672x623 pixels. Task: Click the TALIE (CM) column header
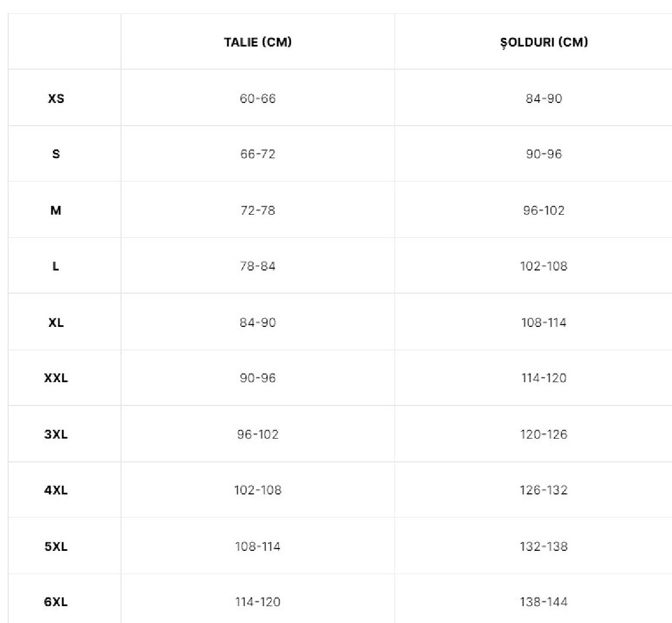pyautogui.click(x=258, y=42)
